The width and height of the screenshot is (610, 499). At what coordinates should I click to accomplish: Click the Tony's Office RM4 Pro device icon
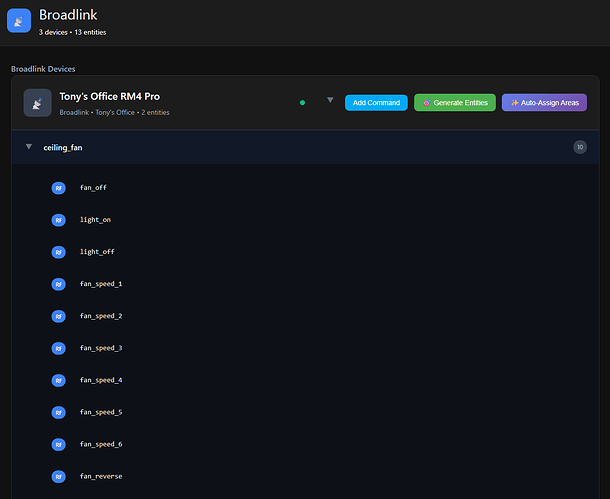37,103
